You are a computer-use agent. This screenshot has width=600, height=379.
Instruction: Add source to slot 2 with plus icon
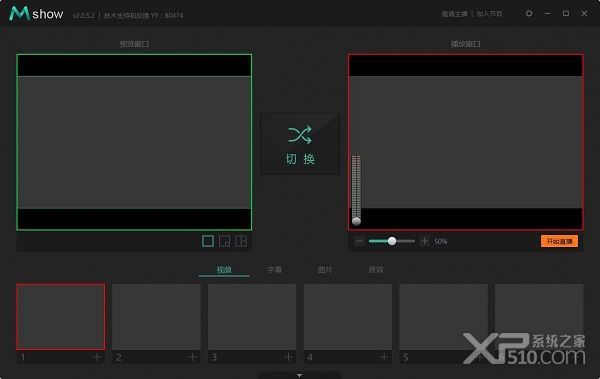(192, 357)
